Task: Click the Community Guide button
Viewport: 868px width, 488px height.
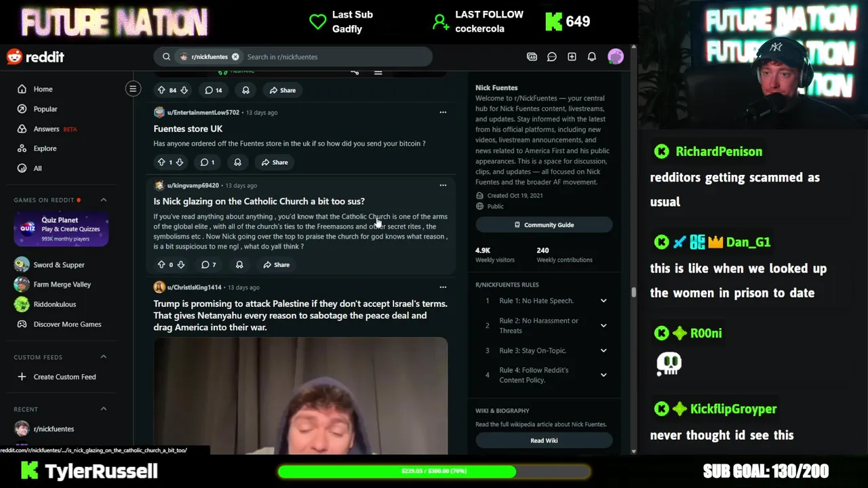Action: (x=544, y=225)
